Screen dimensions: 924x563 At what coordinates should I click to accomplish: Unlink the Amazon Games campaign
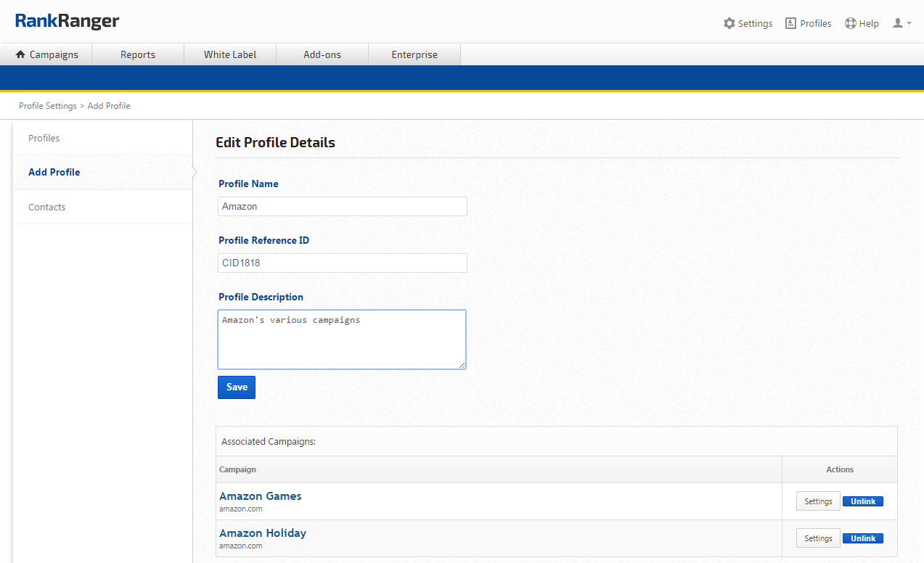(863, 501)
